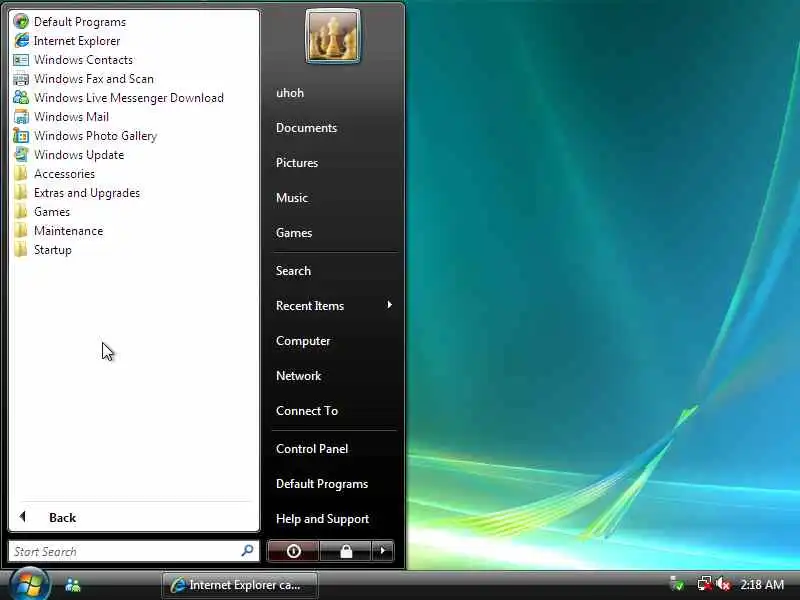Expand the Maintenance folder via its label

coord(68,231)
